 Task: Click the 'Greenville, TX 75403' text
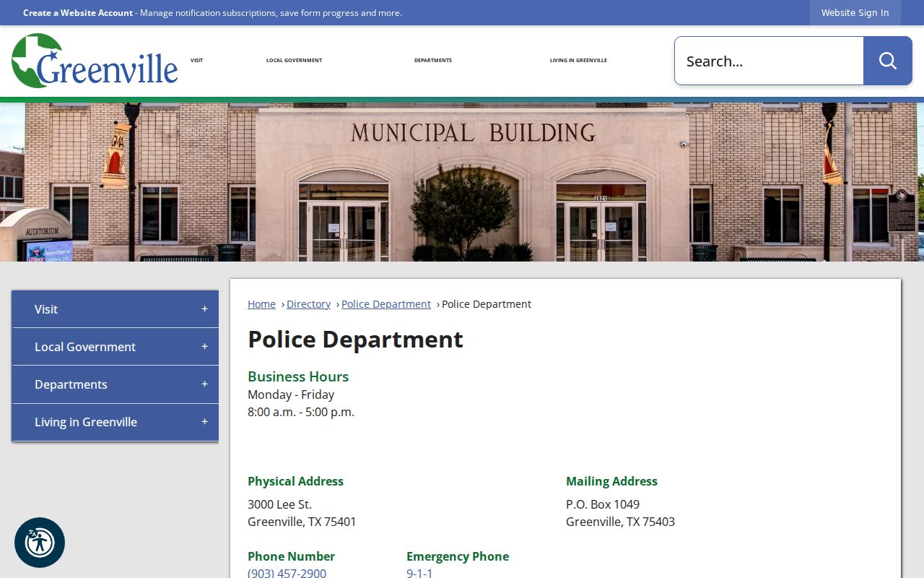click(620, 522)
